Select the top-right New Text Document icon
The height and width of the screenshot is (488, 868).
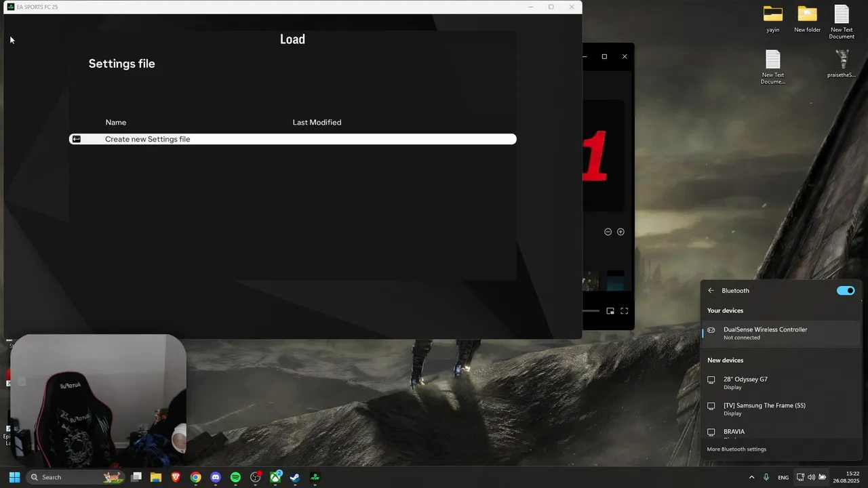(x=842, y=22)
